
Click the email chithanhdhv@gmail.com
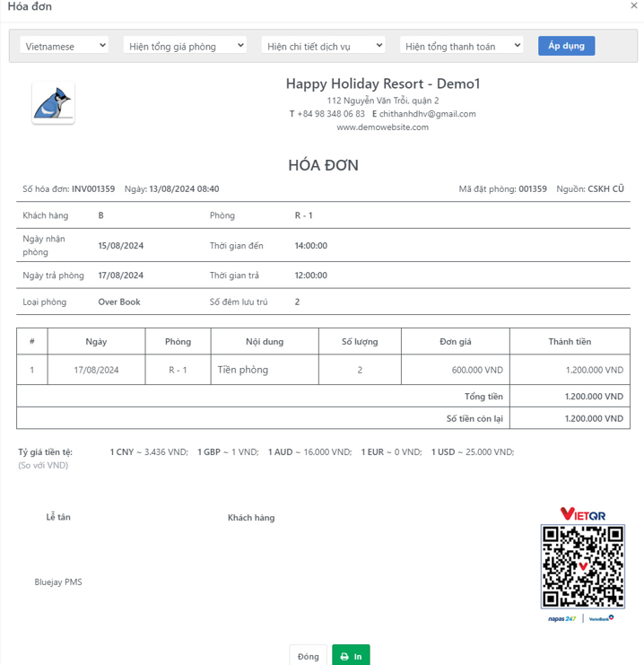click(427, 114)
